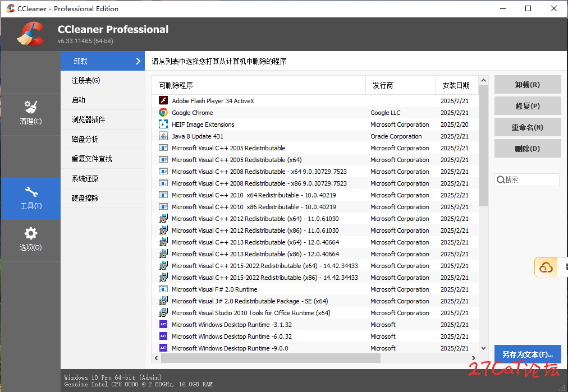Image resolution: width=568 pixels, height=392 pixels.
Task: Open the 启动 startup tab
Action: [x=103, y=100]
